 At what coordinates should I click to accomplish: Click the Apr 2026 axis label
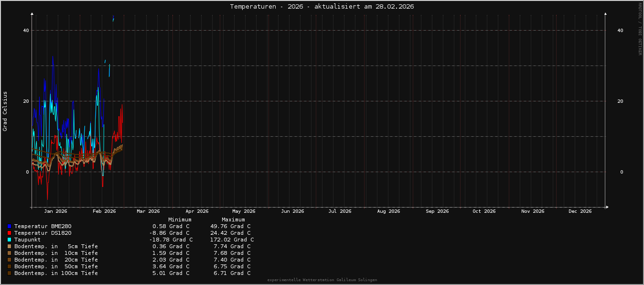pyautogui.click(x=197, y=211)
